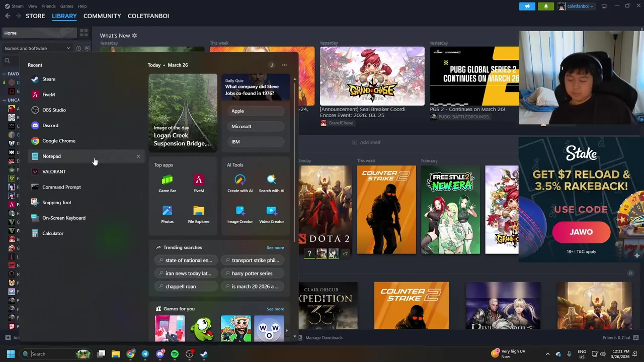Open Notepad from Recent list
Viewport: 644px width, 362px height.
click(86, 156)
